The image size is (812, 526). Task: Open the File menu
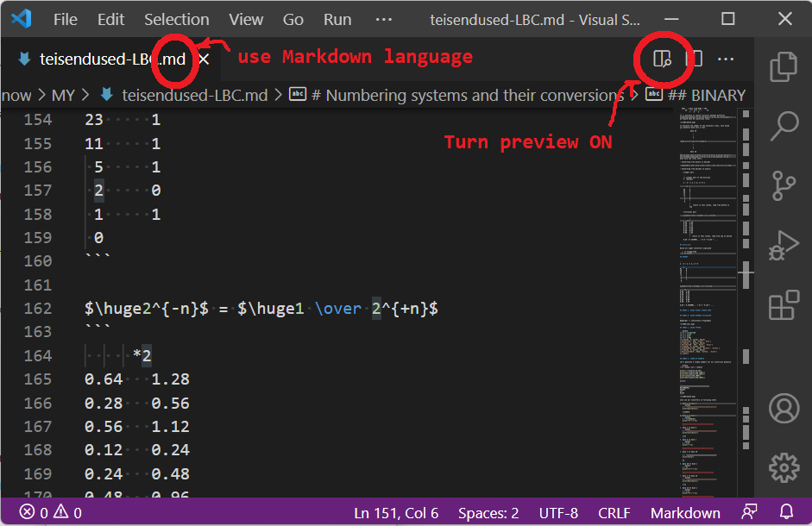66,20
